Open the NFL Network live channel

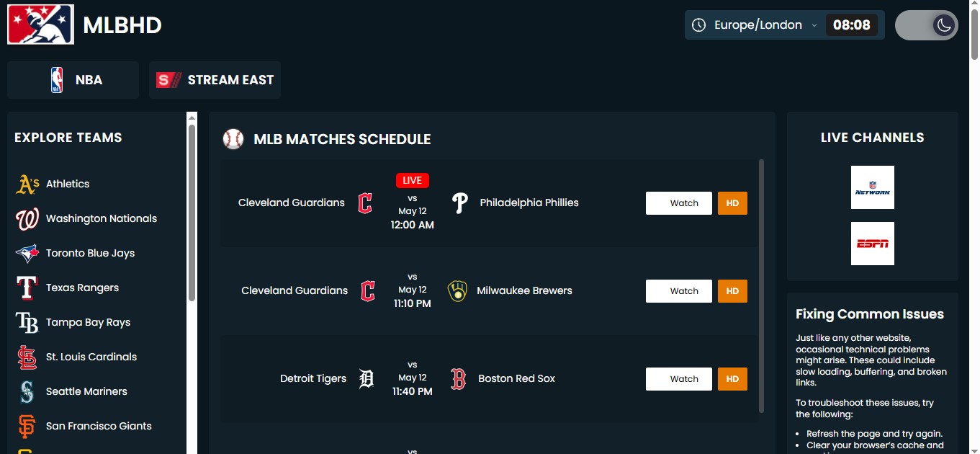point(873,187)
